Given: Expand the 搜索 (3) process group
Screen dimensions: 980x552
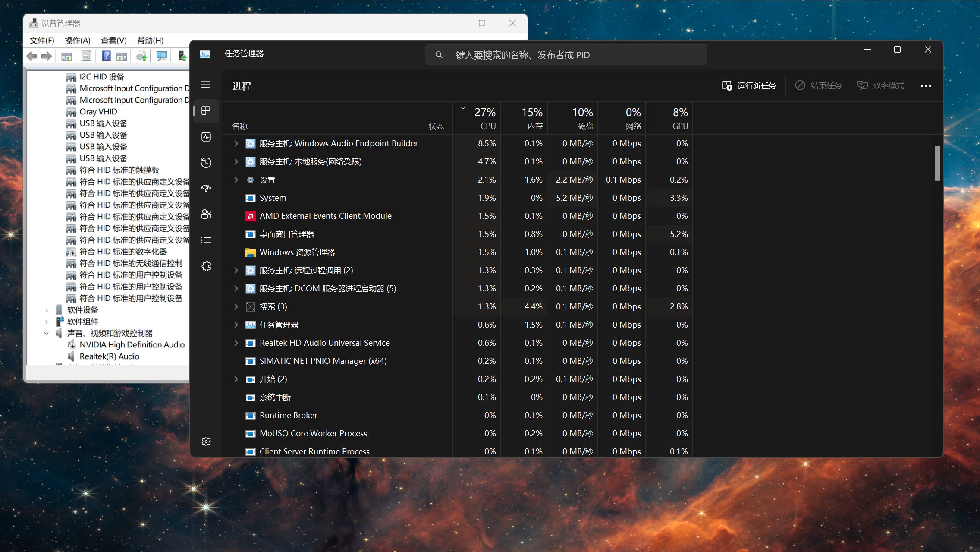Looking at the screenshot, I should click(x=236, y=306).
